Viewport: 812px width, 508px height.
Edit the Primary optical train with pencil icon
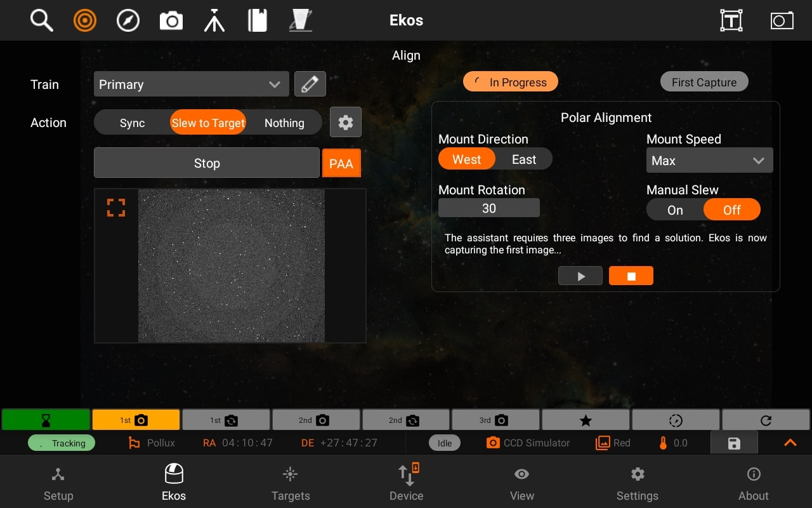310,84
